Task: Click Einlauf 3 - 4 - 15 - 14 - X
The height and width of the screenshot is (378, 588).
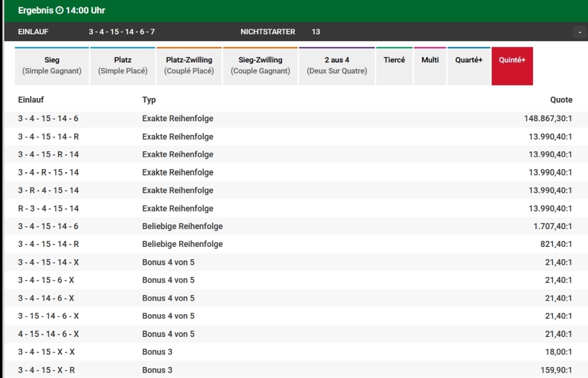Action: tap(48, 262)
